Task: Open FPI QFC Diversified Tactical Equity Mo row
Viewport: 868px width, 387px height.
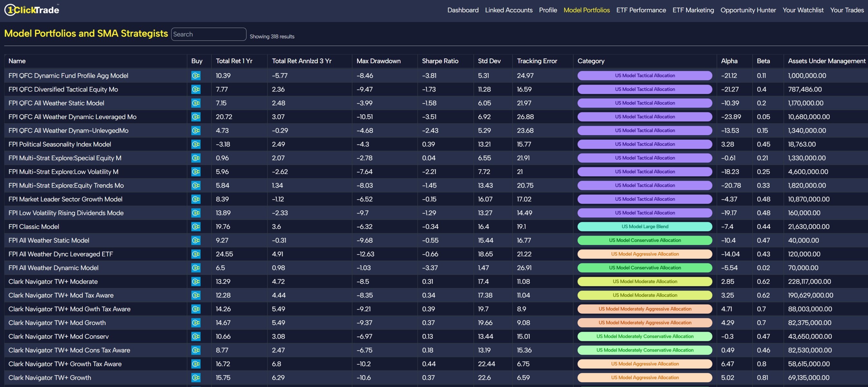Action: tap(63, 89)
